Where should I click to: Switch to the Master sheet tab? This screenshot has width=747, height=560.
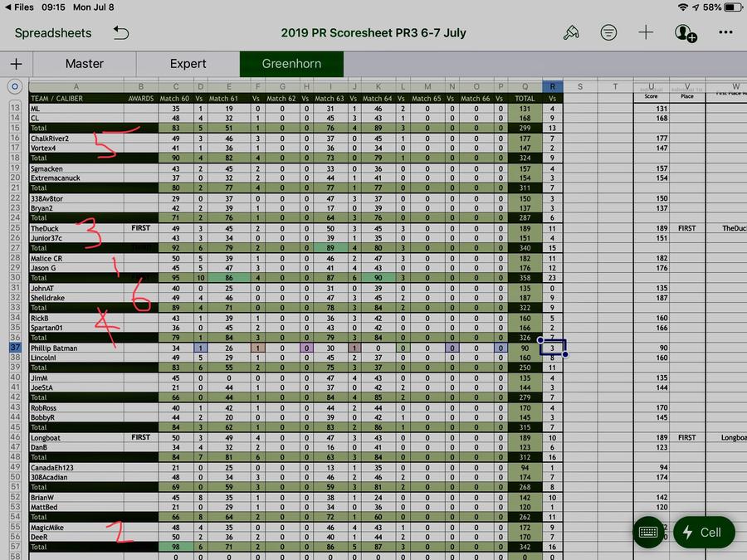point(85,64)
